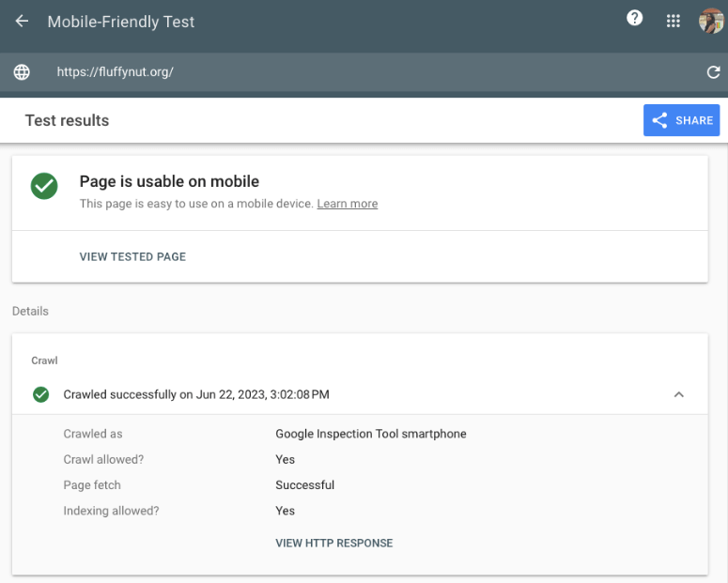Click the Page fetch label
The width and height of the screenshot is (728, 583).
click(92, 485)
